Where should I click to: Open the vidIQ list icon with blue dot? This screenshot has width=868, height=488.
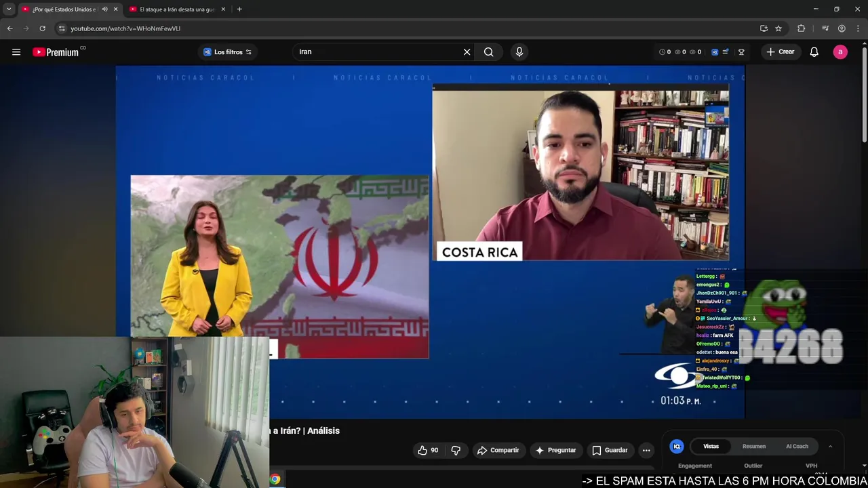coord(726,52)
